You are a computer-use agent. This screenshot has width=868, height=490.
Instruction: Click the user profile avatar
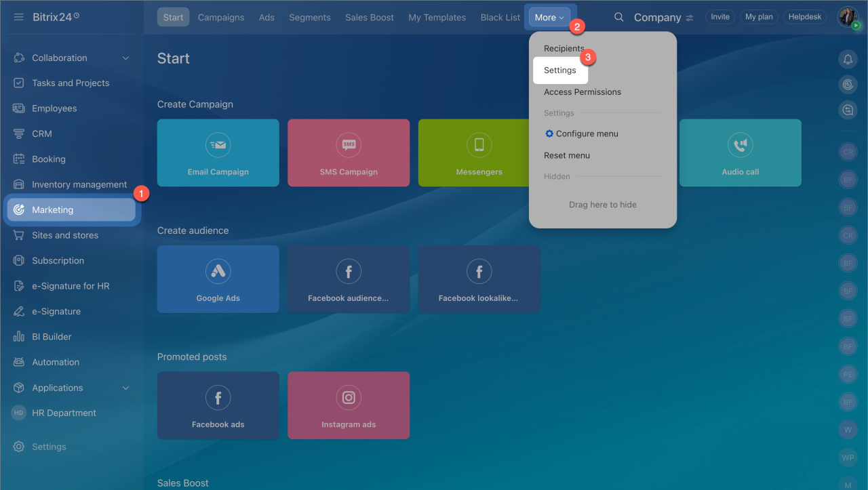(848, 17)
